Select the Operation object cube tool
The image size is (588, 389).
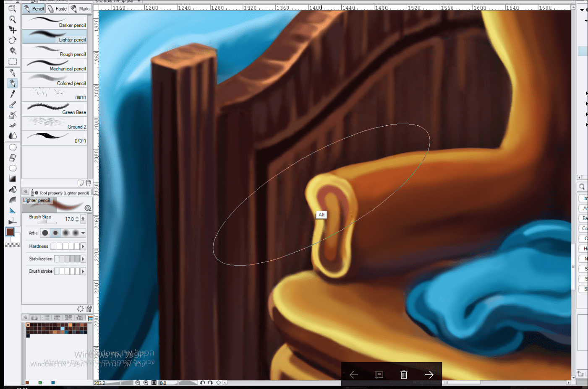coord(13,8)
